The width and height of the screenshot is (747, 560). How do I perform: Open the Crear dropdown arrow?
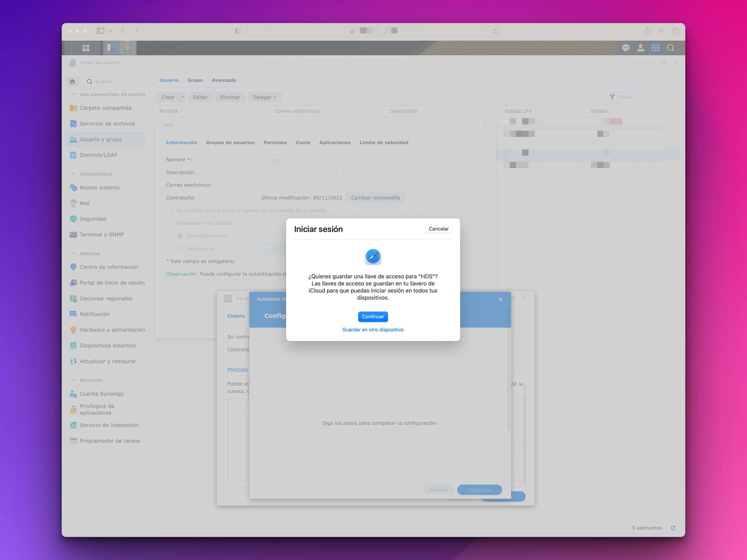183,97
